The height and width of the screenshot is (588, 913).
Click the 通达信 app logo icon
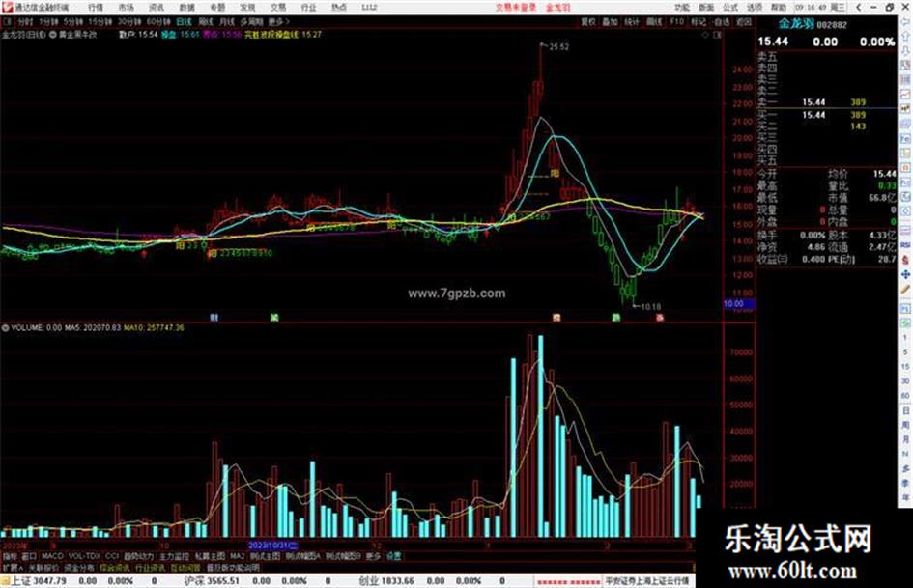[x=7, y=7]
